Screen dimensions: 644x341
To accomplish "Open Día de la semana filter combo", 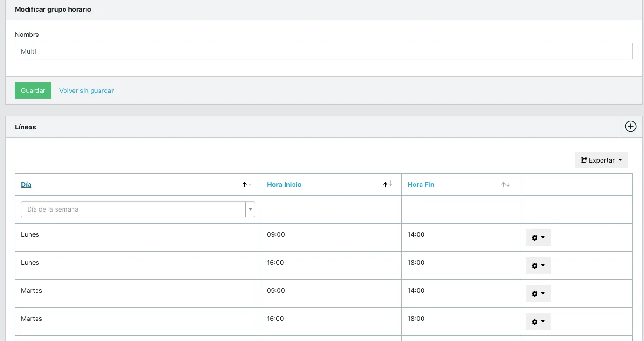I will coord(138,209).
